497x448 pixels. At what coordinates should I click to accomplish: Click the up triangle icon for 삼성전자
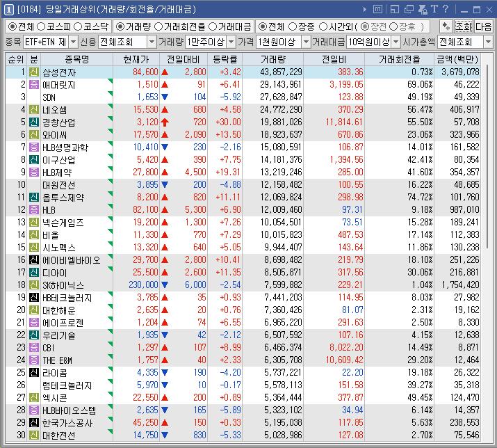click(165, 72)
